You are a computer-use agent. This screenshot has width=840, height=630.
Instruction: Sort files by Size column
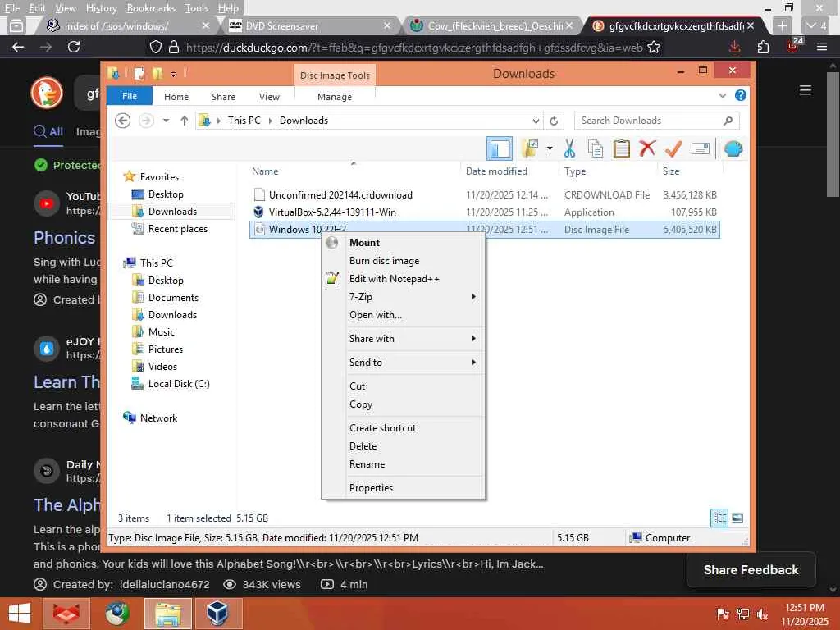pyautogui.click(x=671, y=171)
